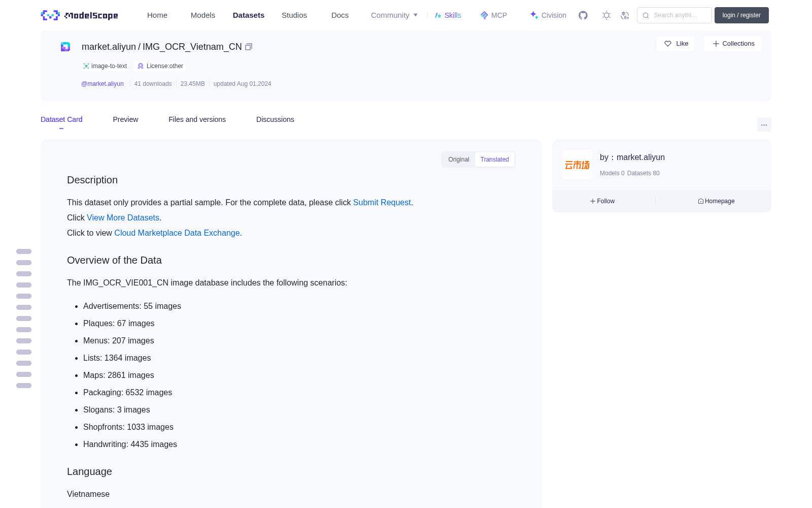
Task: Click the ModelScope logo
Action: pos(80,15)
